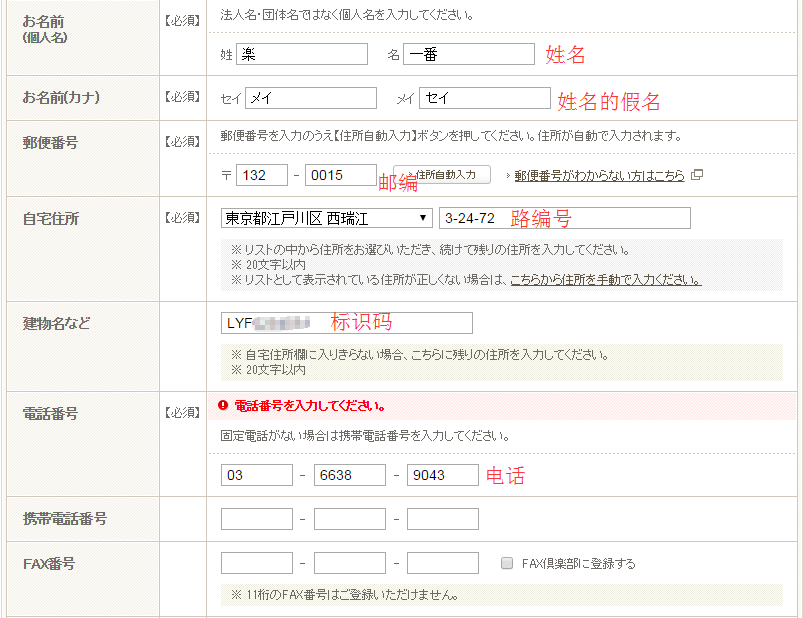Viewport: 803px width, 618px height.
Task: Toggle the FAX倶楽部に登録する checkbox
Action: coord(508,563)
